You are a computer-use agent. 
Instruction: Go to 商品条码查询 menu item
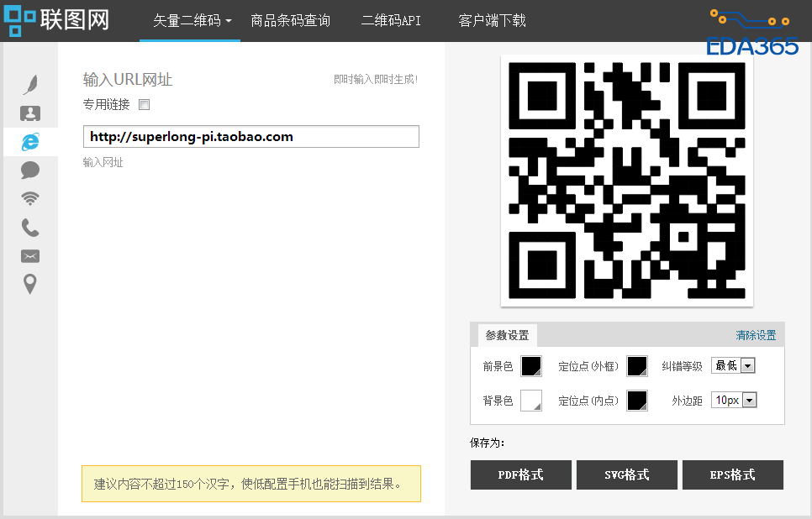[x=291, y=21]
